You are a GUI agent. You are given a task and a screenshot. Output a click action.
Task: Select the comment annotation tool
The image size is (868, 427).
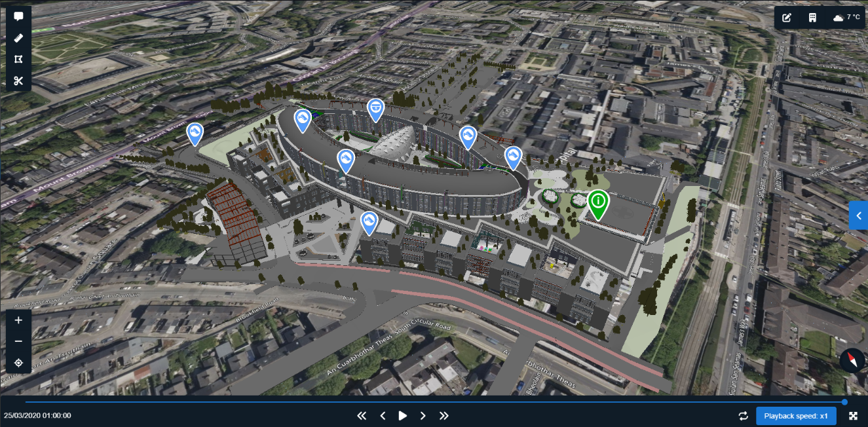click(18, 16)
